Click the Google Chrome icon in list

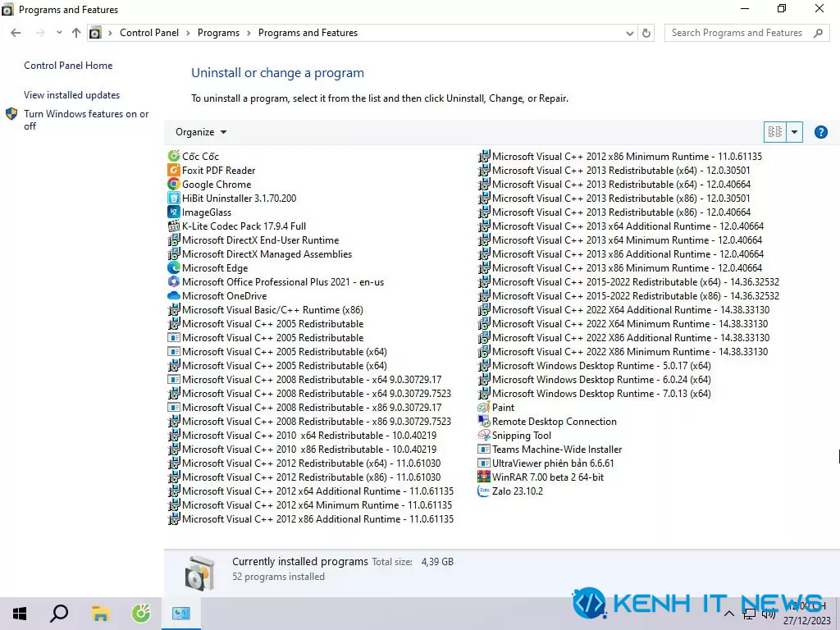click(x=174, y=184)
